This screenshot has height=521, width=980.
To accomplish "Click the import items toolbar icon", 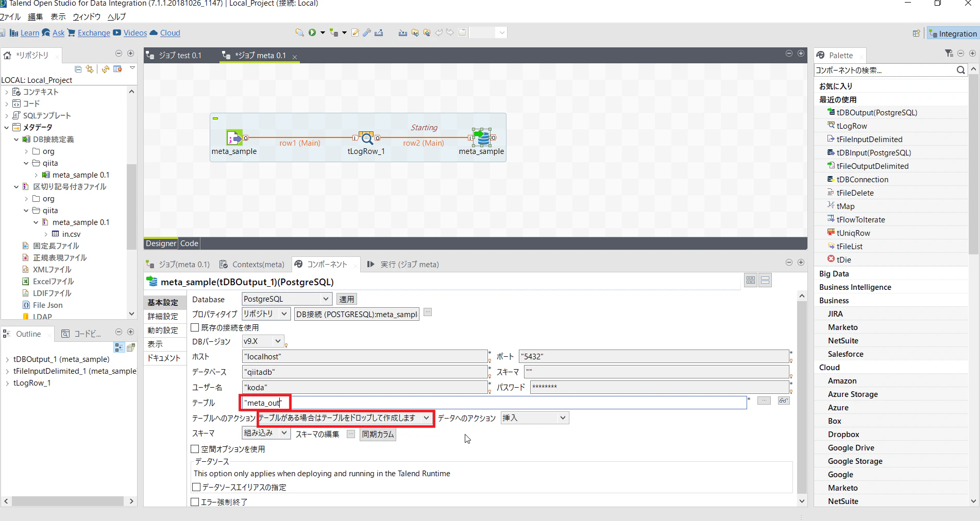I will pos(402,32).
